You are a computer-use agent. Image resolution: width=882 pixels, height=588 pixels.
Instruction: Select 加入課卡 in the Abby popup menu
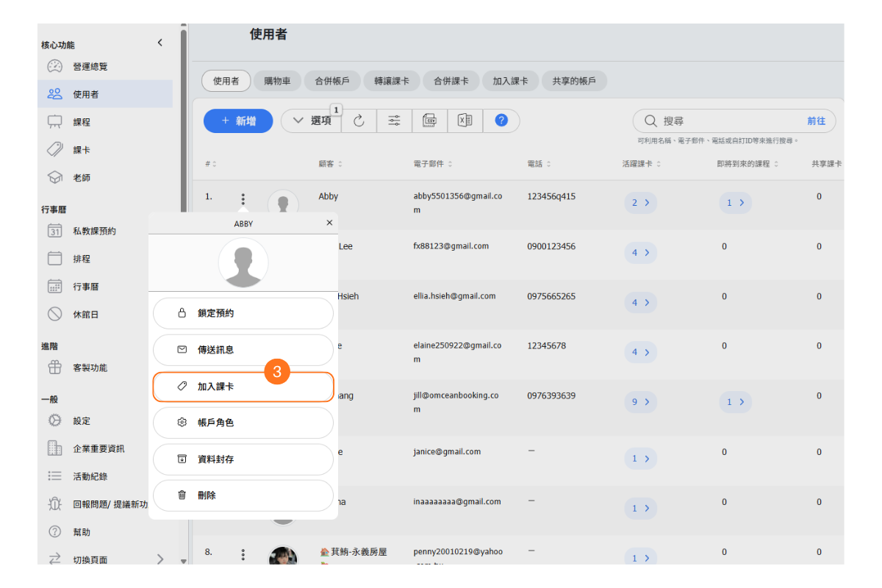[243, 387]
